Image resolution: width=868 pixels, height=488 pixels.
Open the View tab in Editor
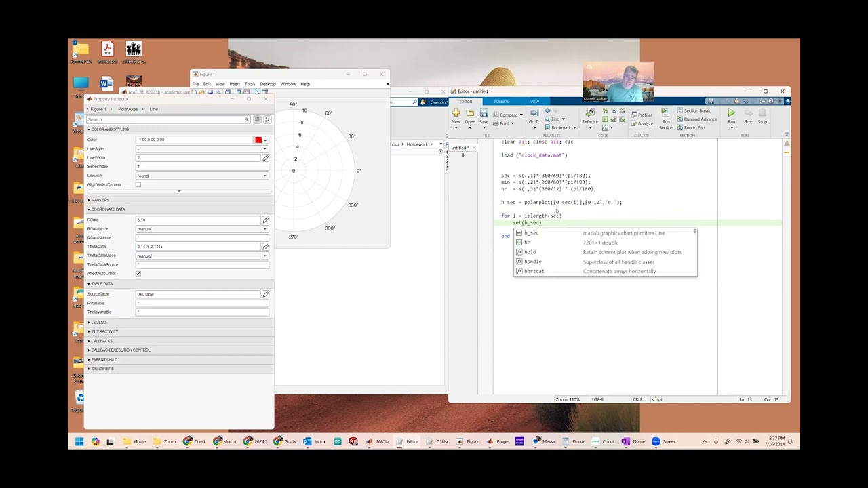coord(534,102)
